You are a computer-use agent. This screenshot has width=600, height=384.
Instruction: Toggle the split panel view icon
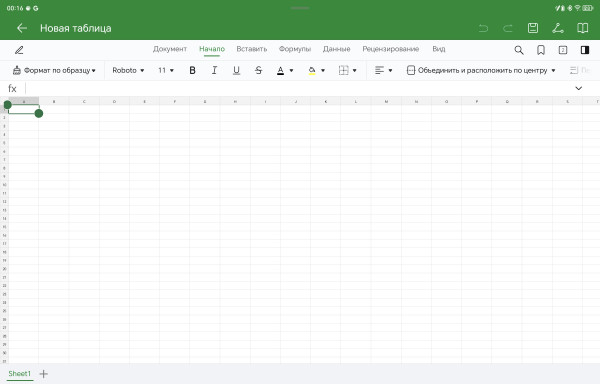point(585,50)
